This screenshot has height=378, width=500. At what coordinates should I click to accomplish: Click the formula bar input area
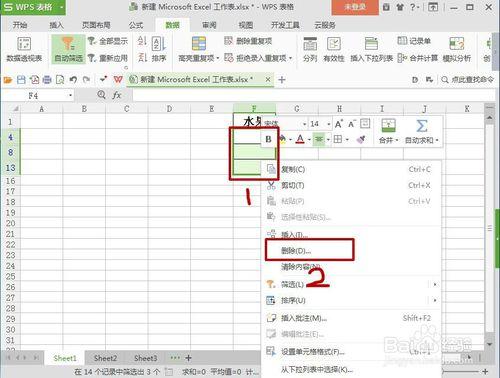[x=313, y=95]
